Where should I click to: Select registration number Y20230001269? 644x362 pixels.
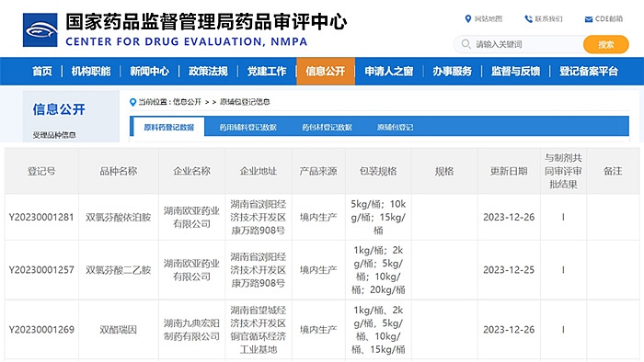(41, 330)
